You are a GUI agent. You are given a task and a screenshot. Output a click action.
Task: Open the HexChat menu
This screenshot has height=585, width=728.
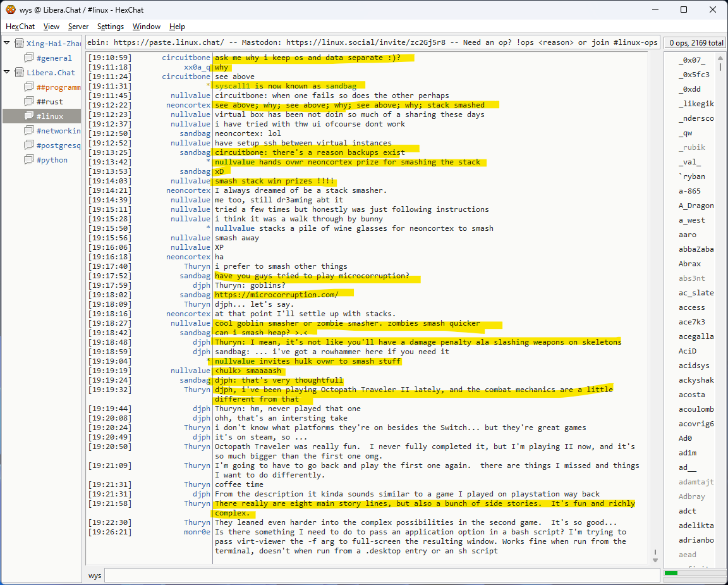(20, 27)
